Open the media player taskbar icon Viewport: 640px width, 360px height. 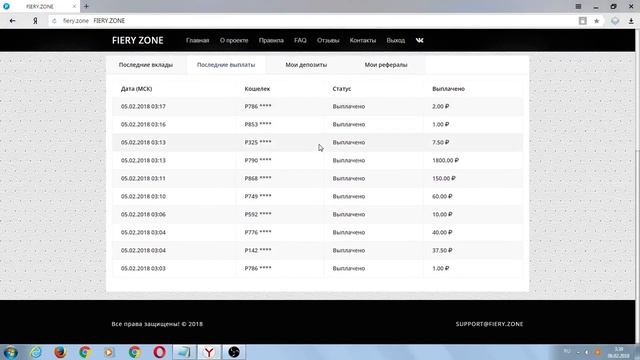coord(109,352)
